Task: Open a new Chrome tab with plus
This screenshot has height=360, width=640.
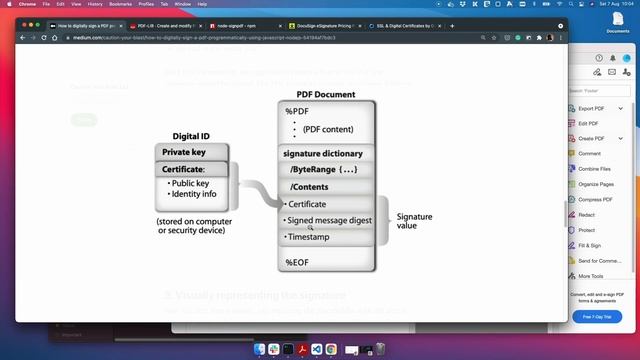Action: tap(452, 26)
